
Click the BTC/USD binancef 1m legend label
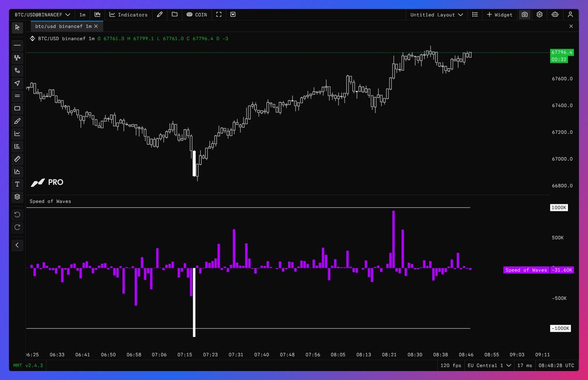coord(66,38)
